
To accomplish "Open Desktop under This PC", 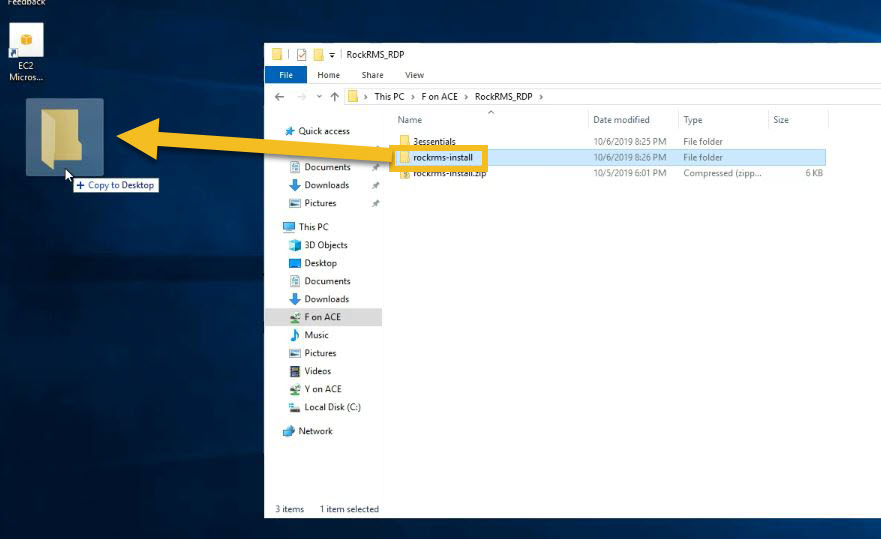I will pos(320,263).
